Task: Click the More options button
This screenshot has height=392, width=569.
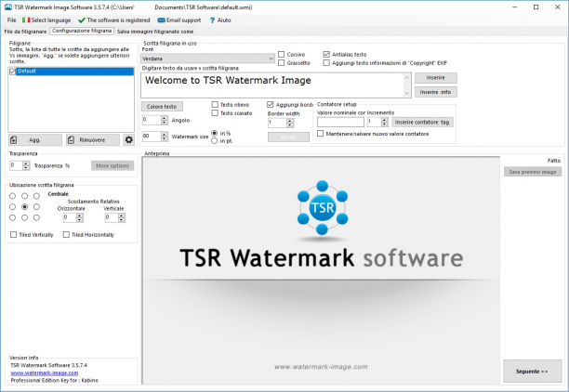Action: click(112, 165)
